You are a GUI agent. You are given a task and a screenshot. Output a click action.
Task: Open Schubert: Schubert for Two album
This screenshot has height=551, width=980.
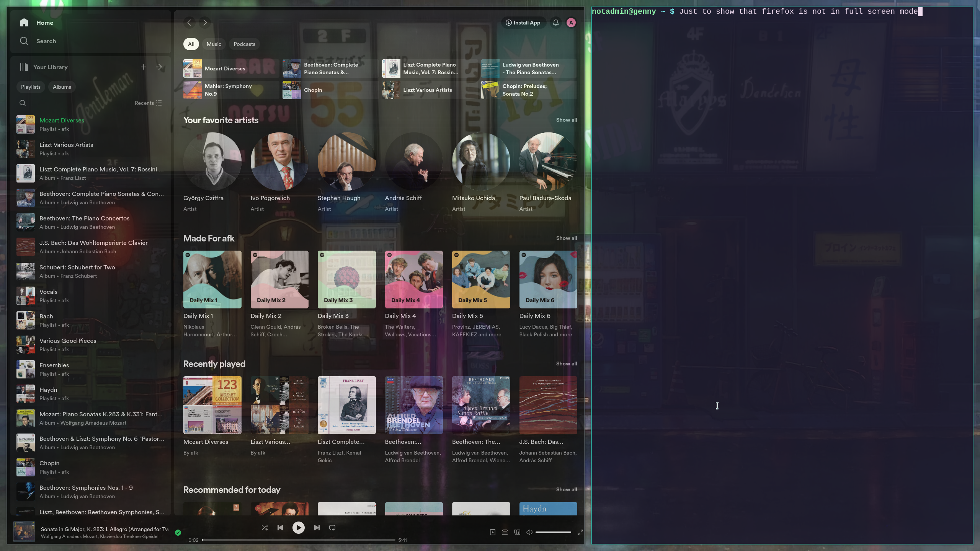pyautogui.click(x=91, y=271)
